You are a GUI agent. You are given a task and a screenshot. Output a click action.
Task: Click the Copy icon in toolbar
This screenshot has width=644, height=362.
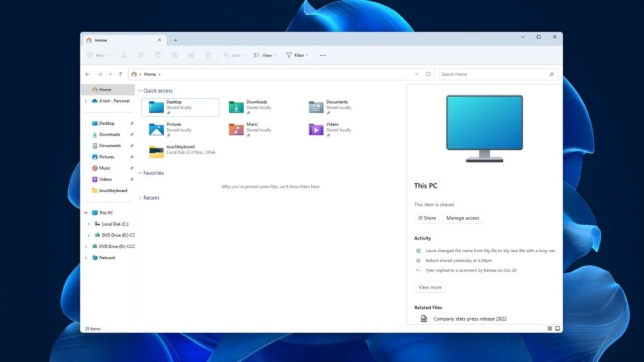[141, 55]
